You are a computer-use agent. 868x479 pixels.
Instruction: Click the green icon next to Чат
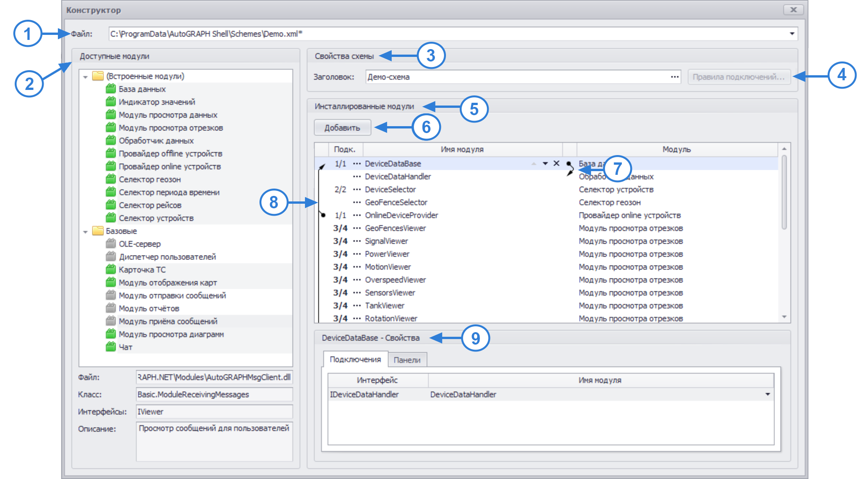tap(111, 346)
